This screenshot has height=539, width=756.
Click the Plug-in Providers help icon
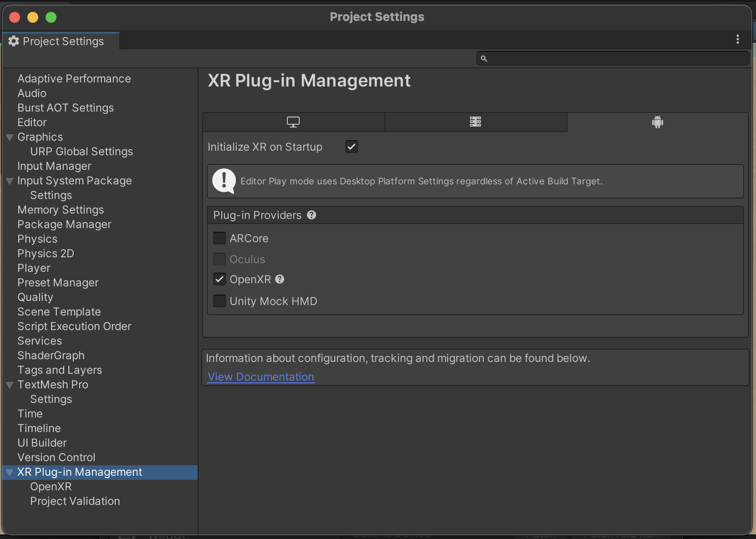click(x=312, y=215)
